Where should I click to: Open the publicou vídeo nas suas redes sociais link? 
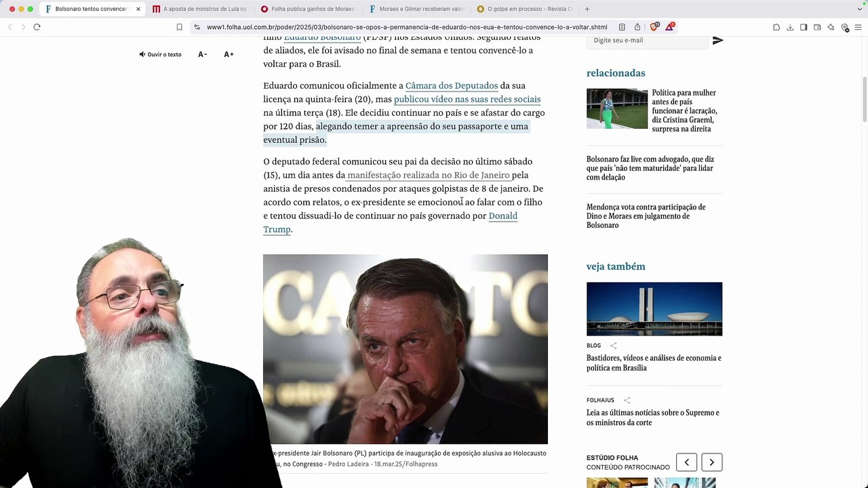[467, 100]
